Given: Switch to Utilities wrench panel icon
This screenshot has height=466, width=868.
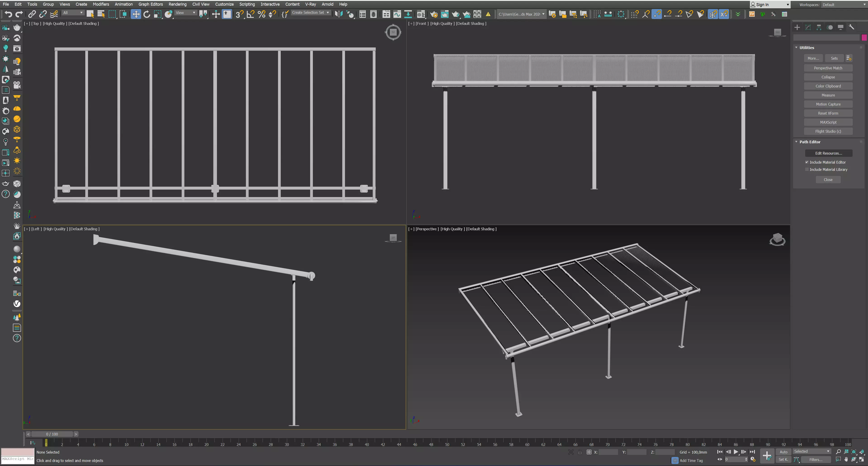Looking at the screenshot, I should pos(851,27).
